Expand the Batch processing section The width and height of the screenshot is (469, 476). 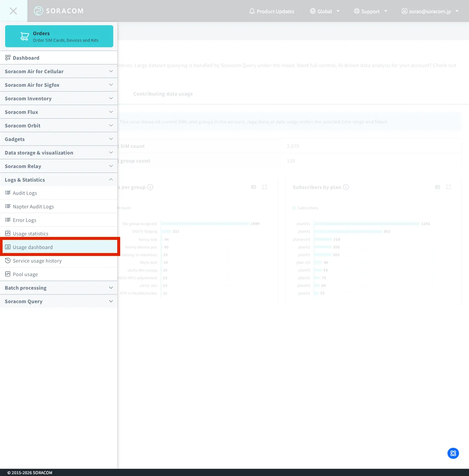point(59,288)
